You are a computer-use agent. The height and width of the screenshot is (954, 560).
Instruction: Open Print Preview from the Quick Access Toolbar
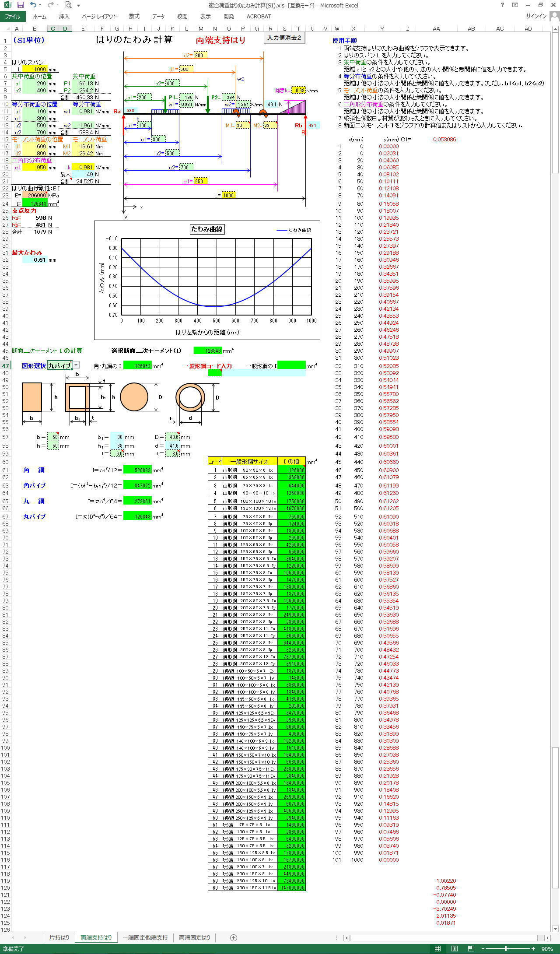(68, 5)
